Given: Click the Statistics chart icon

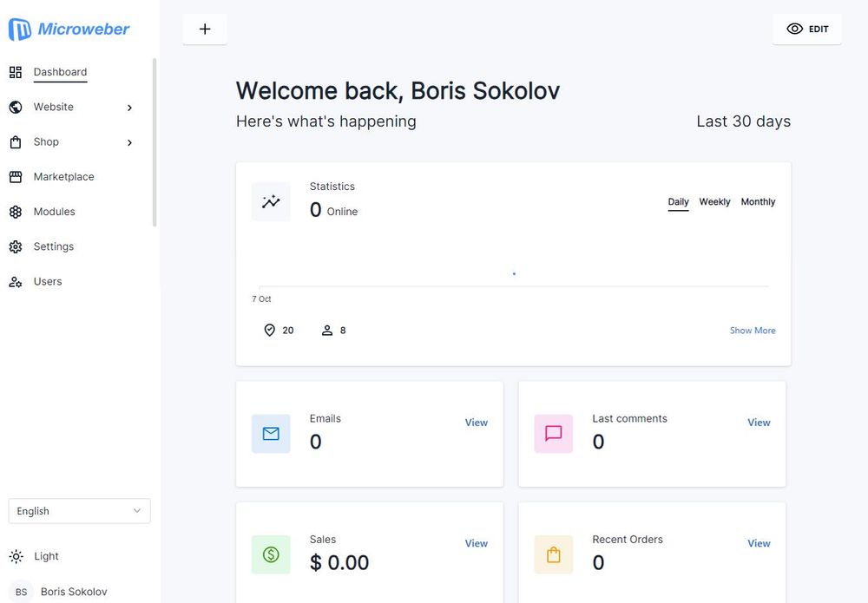Looking at the screenshot, I should click(271, 201).
